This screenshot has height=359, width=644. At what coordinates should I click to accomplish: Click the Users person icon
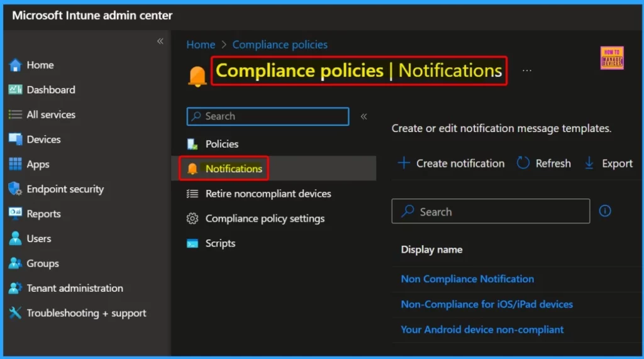15,238
